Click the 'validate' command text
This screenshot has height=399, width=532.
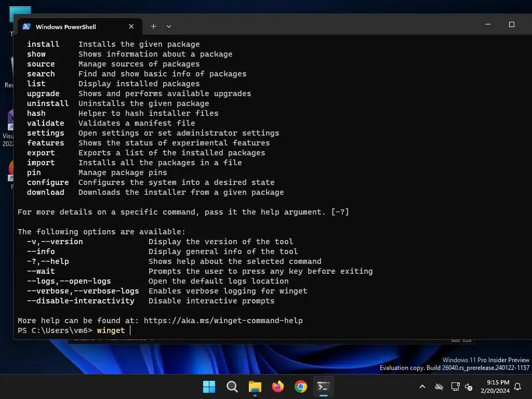[x=46, y=123]
